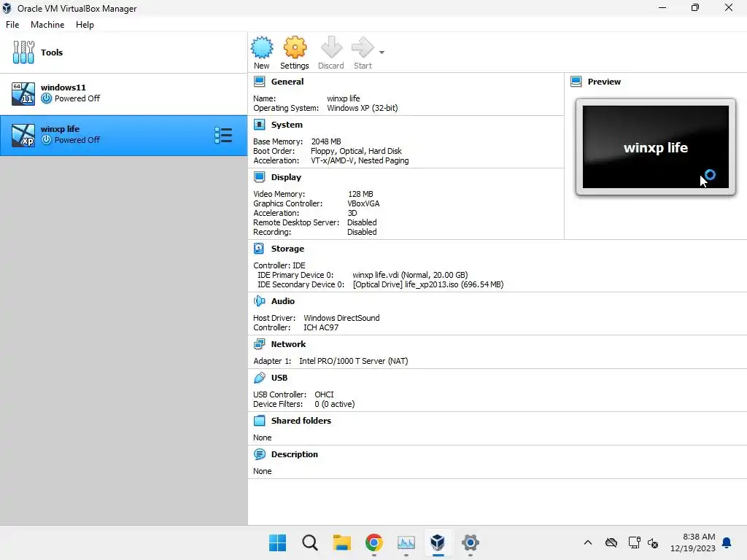Click the life_xp2013.iso optical drive entry
The height and width of the screenshot is (560, 747).
point(427,284)
